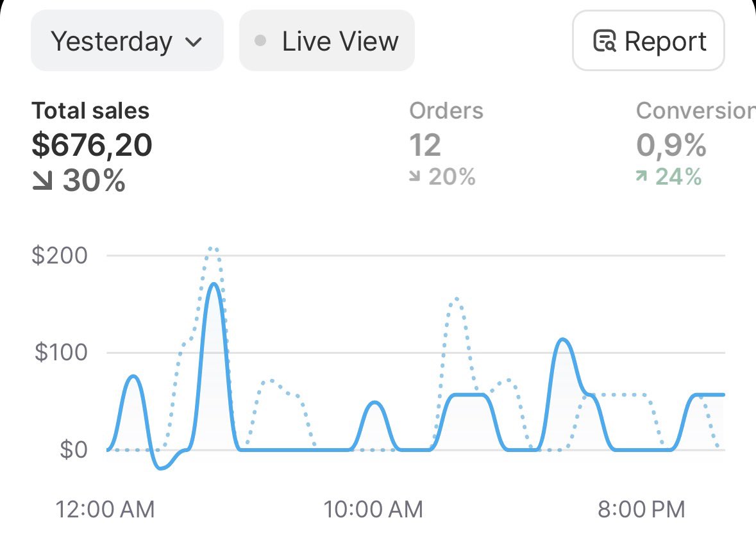Click the Report magnifier icon
Screen dimensions: 756x552
(605, 42)
